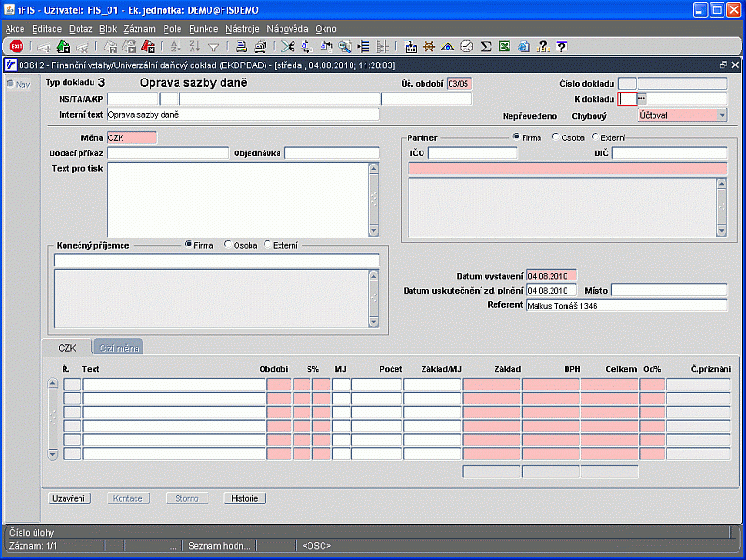
Task: Click the DIČ input field
Action: click(x=670, y=152)
